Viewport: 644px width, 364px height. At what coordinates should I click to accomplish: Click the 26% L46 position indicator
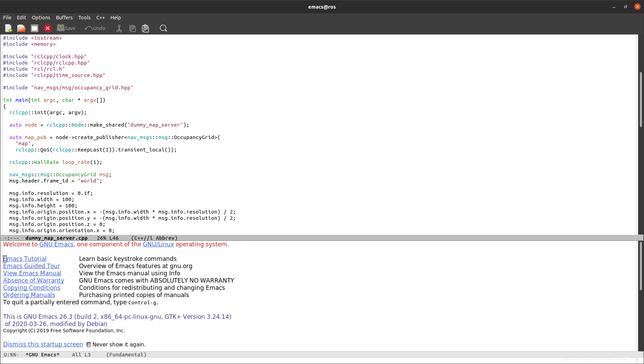pos(108,238)
